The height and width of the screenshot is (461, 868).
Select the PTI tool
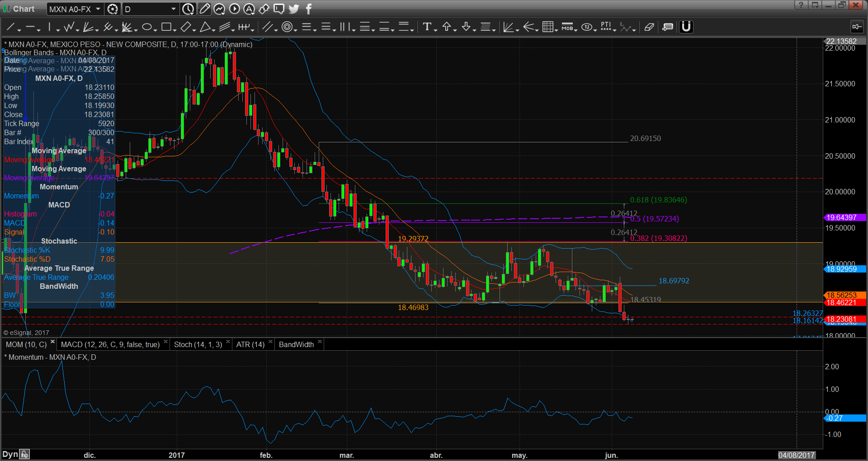pyautogui.click(x=606, y=27)
